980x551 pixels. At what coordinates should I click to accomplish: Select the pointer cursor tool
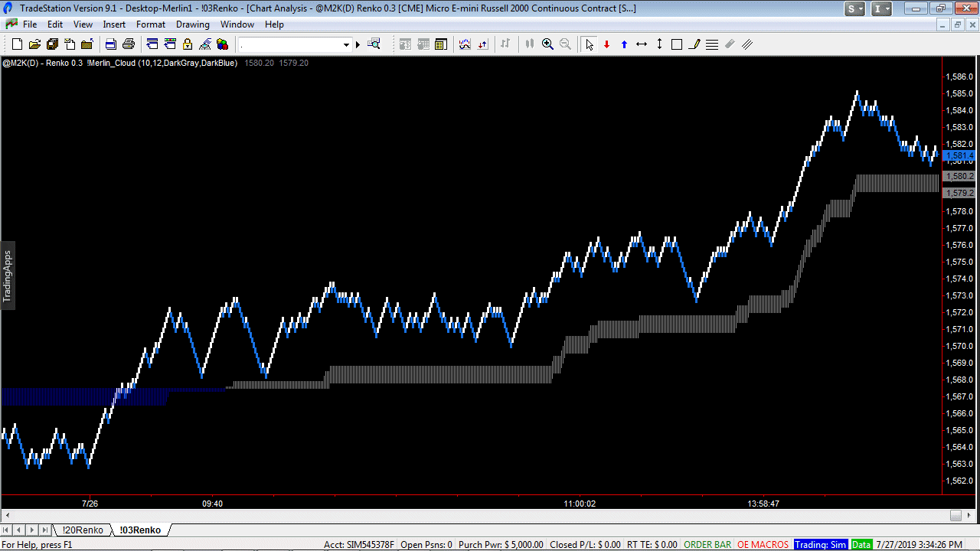point(589,44)
